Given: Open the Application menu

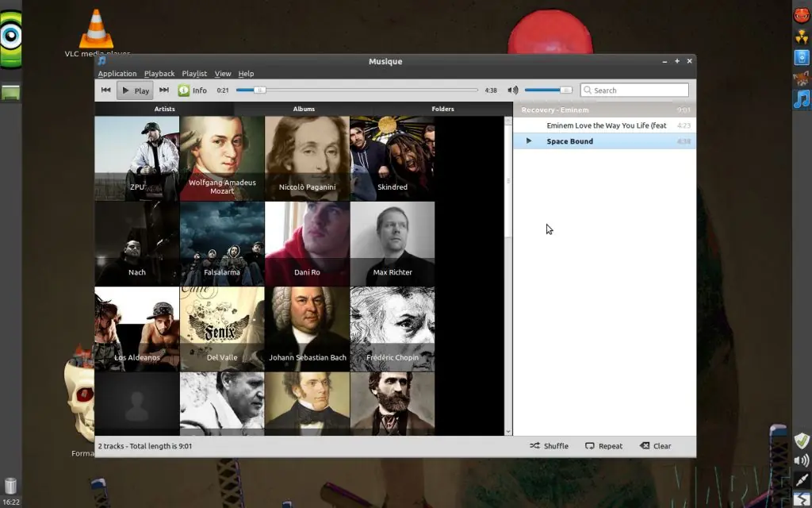Looking at the screenshot, I should [x=117, y=74].
